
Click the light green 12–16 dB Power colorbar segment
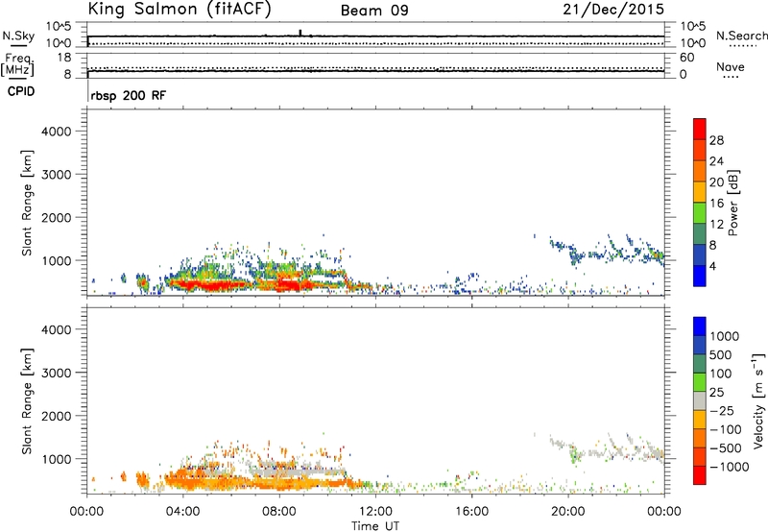[700, 212]
